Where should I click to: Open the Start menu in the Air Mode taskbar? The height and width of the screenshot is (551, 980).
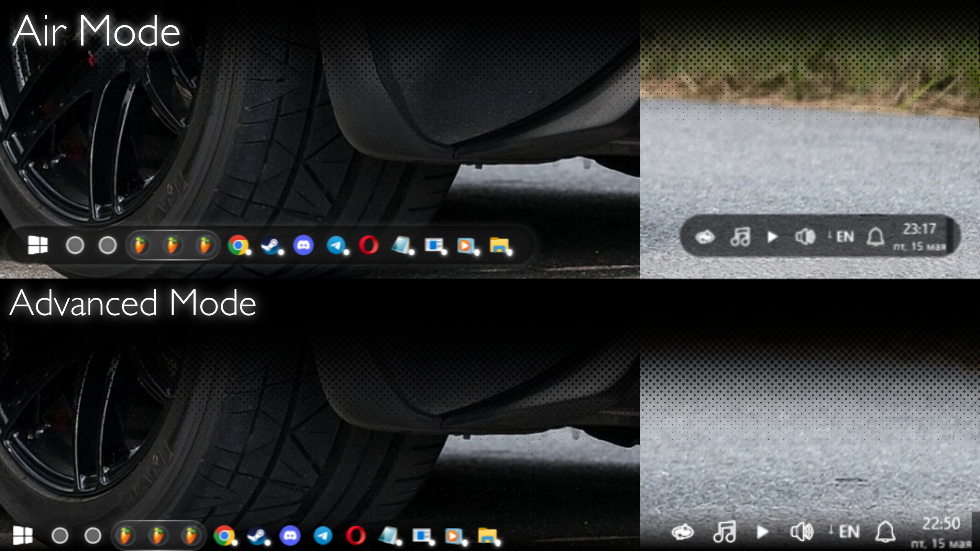[38, 245]
